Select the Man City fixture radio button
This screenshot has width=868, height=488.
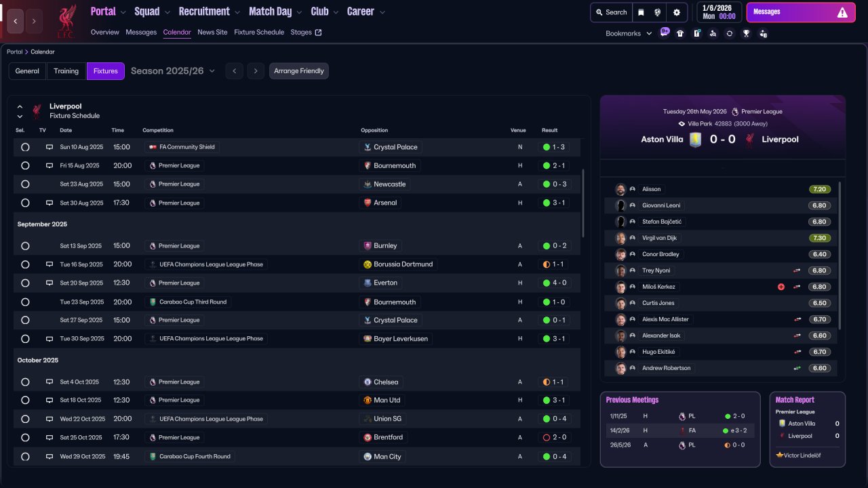pyautogui.click(x=25, y=457)
